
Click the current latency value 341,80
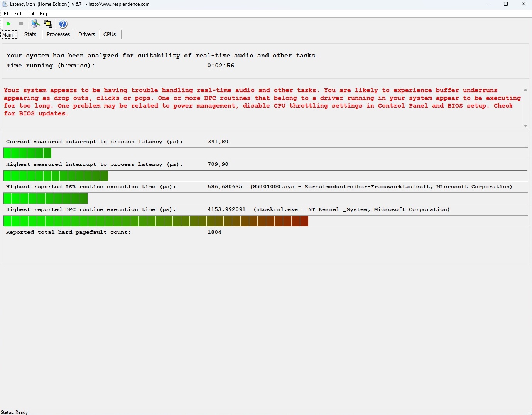coord(218,142)
